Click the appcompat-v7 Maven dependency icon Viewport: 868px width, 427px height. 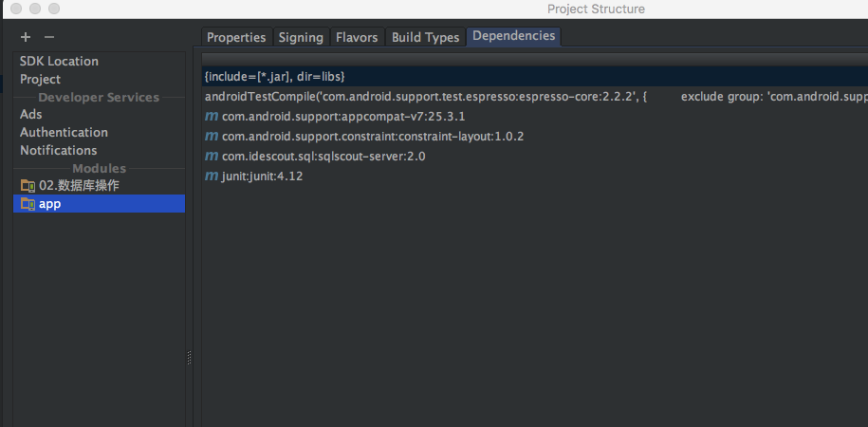coord(212,117)
